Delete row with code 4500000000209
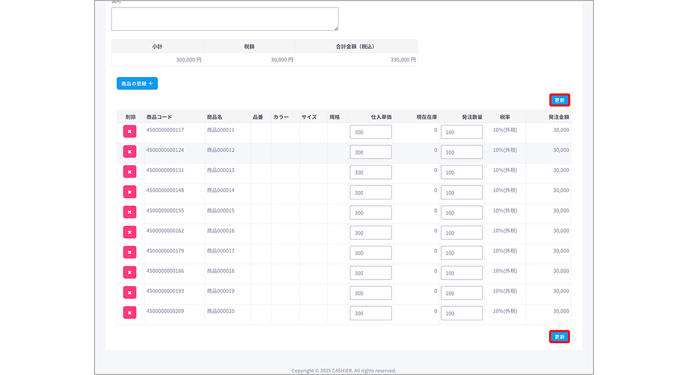The width and height of the screenshot is (688, 375). (129, 313)
